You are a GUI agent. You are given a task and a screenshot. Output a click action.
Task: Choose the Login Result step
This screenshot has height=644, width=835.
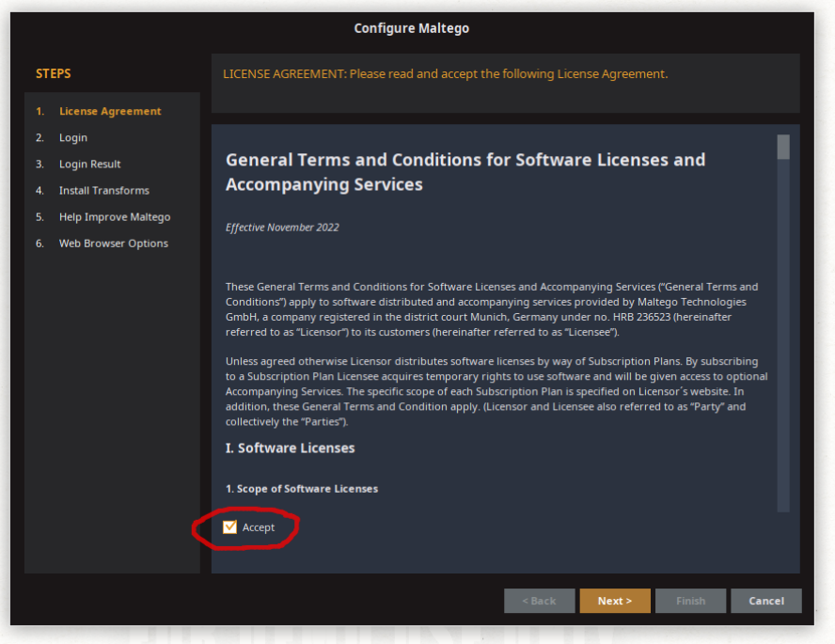click(90, 164)
